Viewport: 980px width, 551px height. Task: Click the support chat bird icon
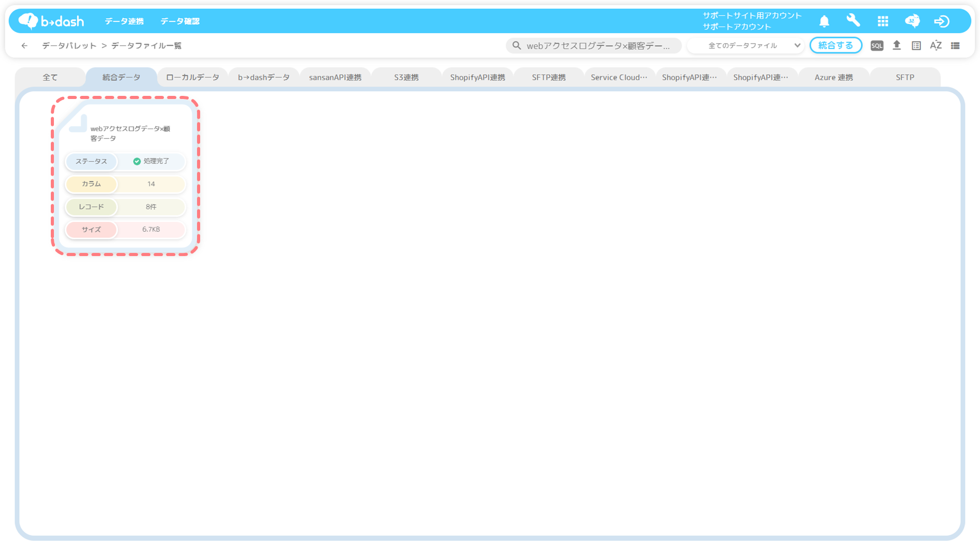[912, 21]
